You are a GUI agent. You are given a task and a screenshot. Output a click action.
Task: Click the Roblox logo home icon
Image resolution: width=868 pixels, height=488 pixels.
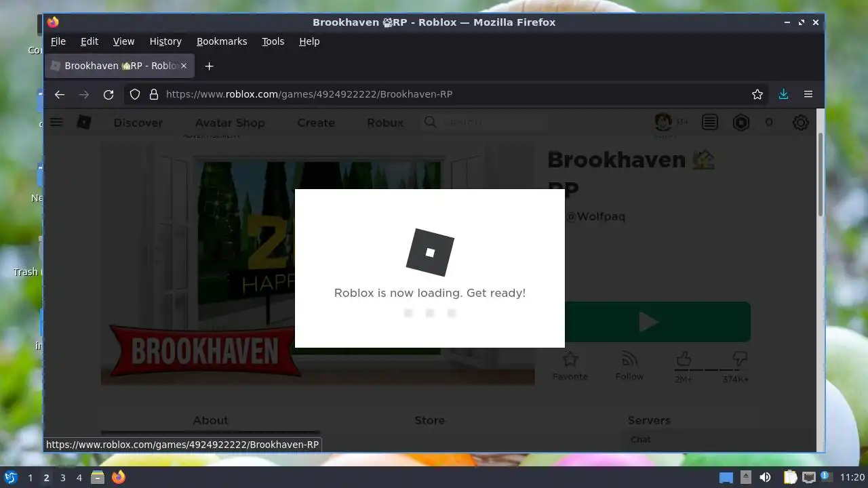pyautogui.click(x=84, y=122)
